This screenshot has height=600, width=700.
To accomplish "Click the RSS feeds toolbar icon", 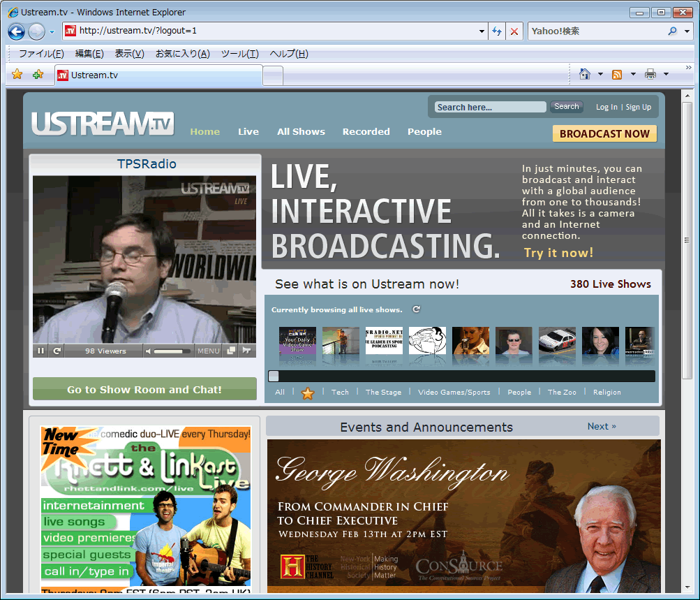I will (x=617, y=74).
